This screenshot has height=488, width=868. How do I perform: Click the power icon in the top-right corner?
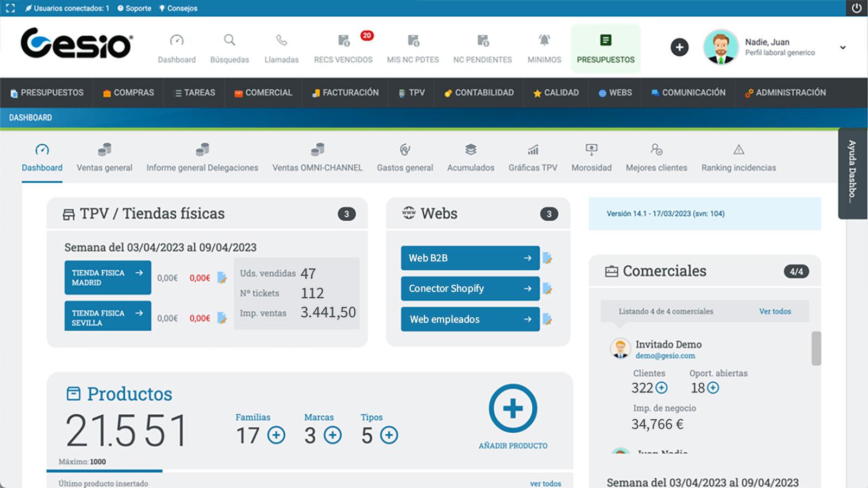(x=856, y=8)
